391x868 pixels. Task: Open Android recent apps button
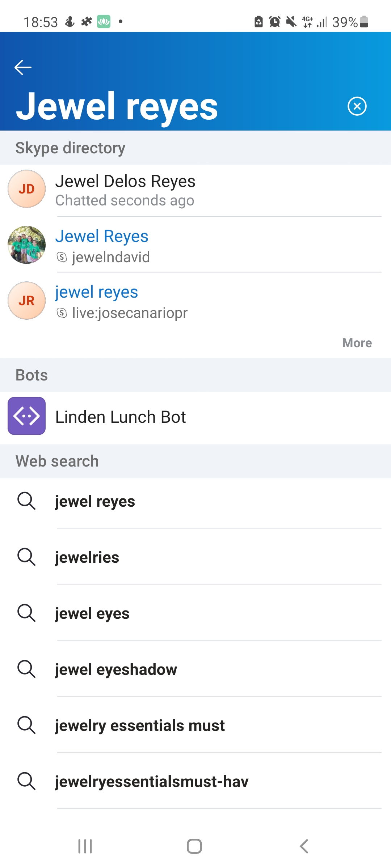tap(85, 846)
